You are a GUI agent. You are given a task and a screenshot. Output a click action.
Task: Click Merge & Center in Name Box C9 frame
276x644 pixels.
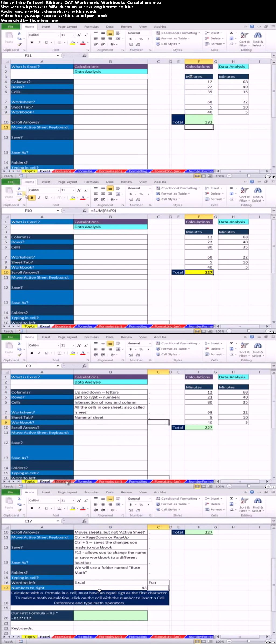click(x=118, y=349)
